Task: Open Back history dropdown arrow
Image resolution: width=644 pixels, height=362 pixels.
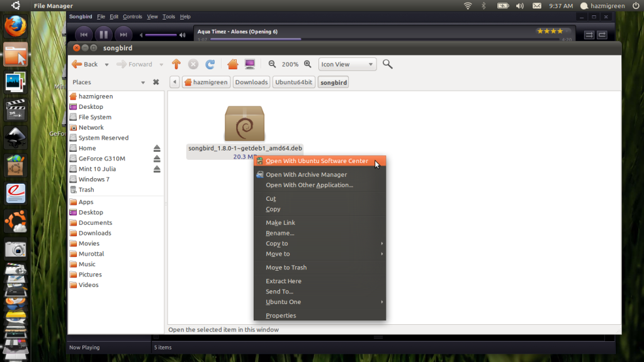Action: (106, 64)
